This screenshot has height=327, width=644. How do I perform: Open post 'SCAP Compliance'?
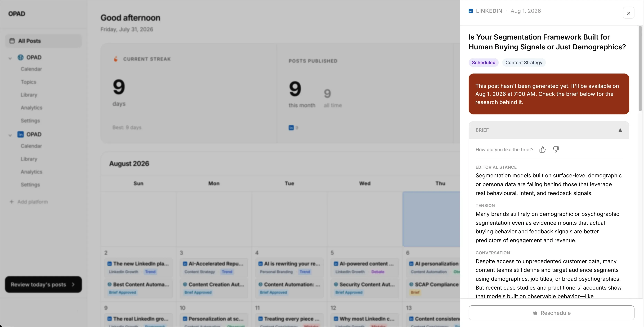click(x=433, y=289)
